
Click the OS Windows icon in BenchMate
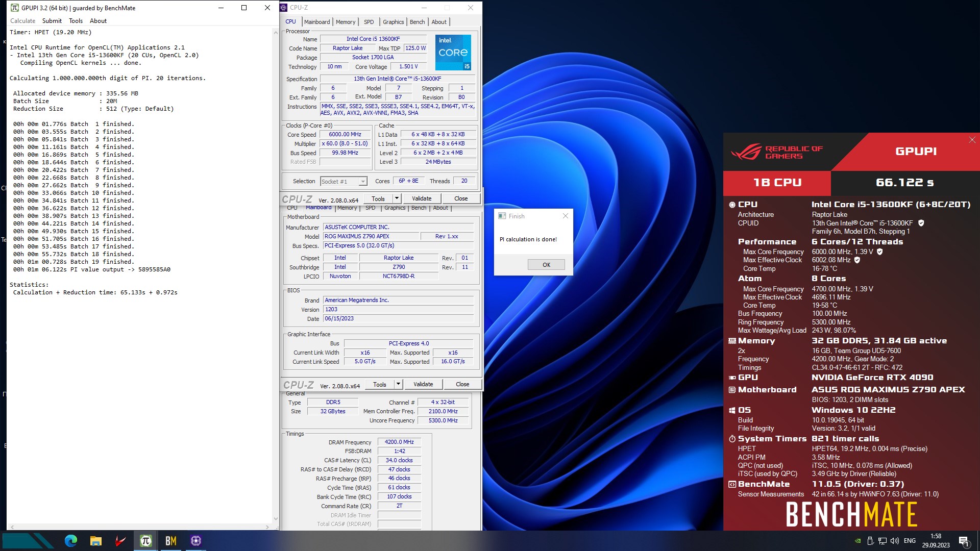732,410
